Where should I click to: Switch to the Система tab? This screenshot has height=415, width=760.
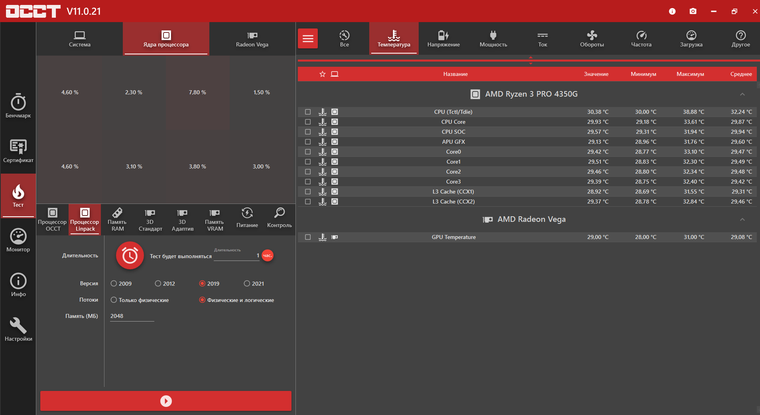tap(79, 39)
